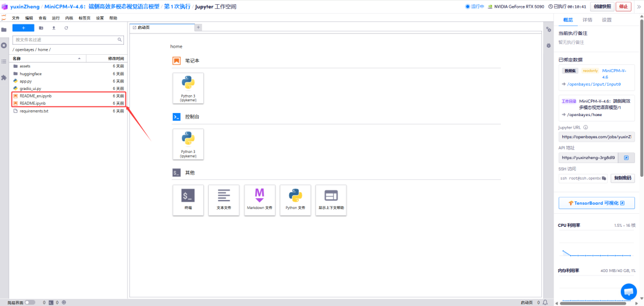Launch Python 3 console from the console section

[x=188, y=144]
